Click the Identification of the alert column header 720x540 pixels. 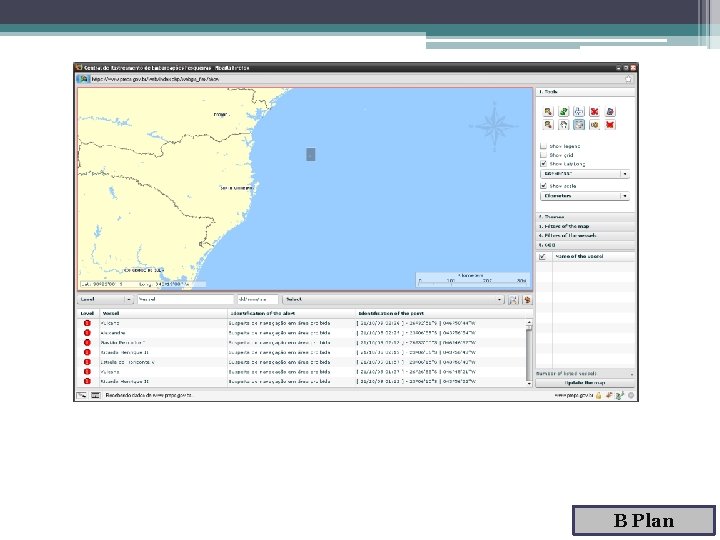(292, 313)
